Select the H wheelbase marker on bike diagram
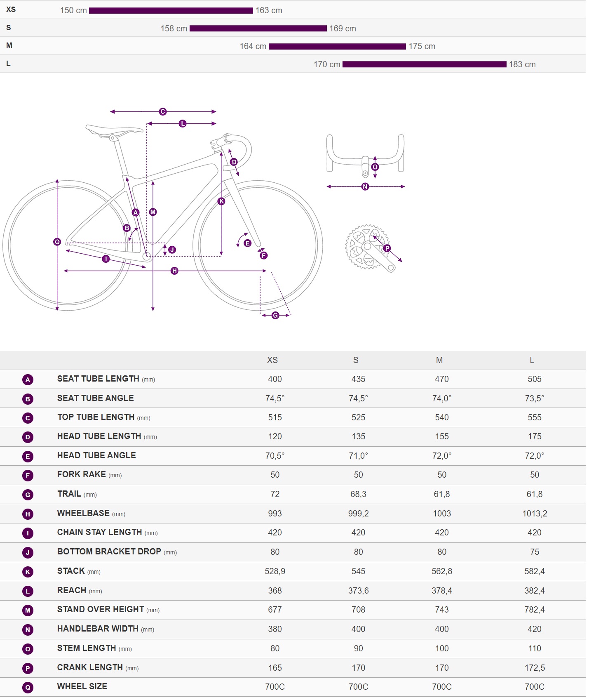The width and height of the screenshot is (589, 700). pos(174,271)
